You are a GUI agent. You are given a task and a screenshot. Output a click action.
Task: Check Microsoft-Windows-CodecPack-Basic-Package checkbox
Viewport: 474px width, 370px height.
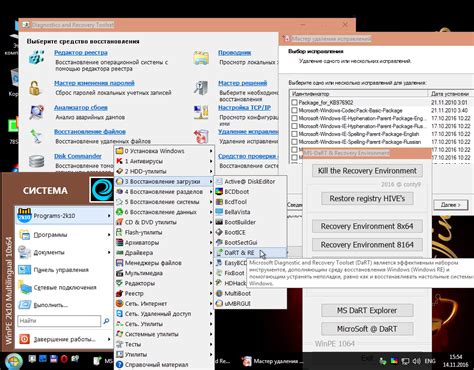[x=294, y=110]
